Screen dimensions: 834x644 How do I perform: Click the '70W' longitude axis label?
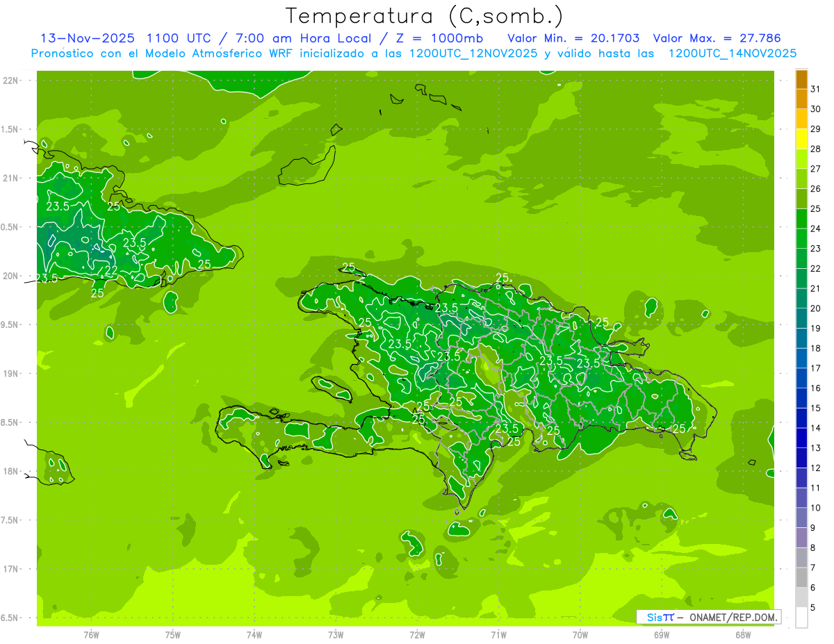[580, 635]
